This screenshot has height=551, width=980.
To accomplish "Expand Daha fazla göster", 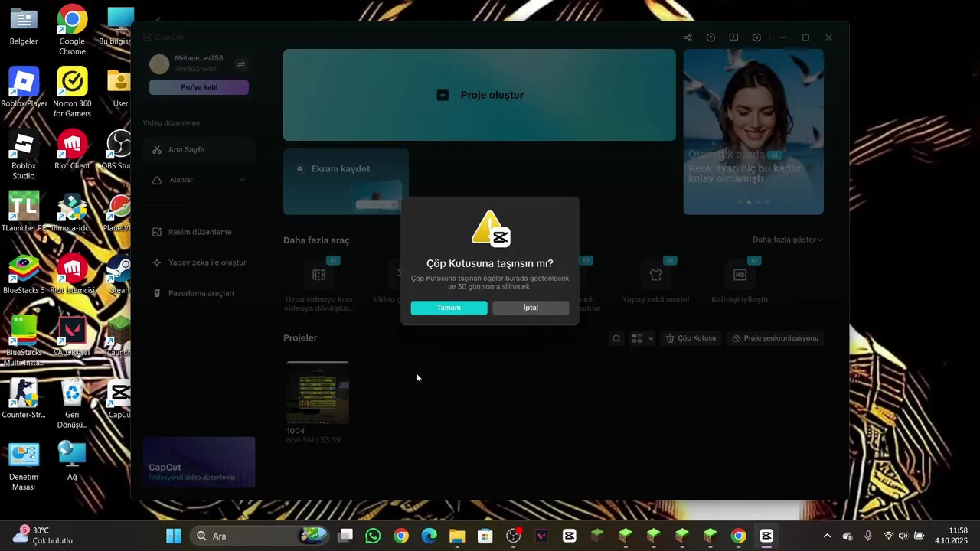I will [787, 240].
